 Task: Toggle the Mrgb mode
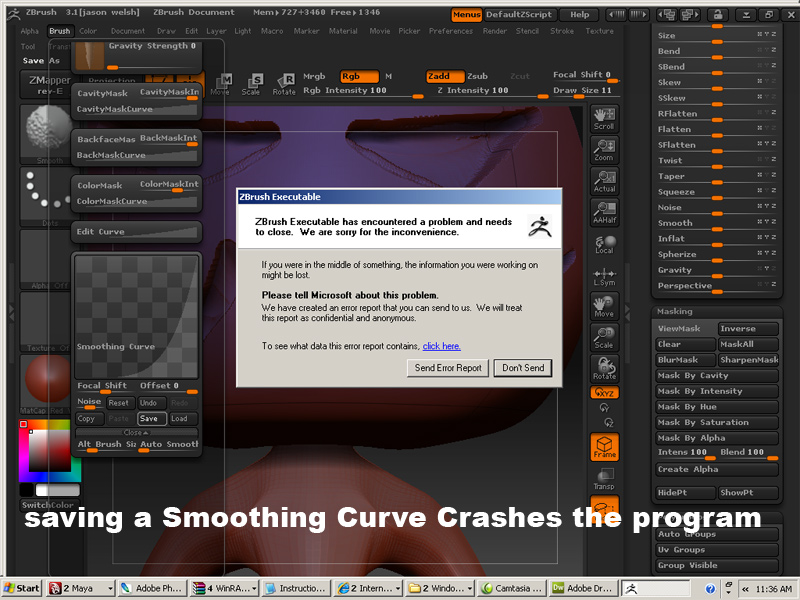click(x=314, y=76)
